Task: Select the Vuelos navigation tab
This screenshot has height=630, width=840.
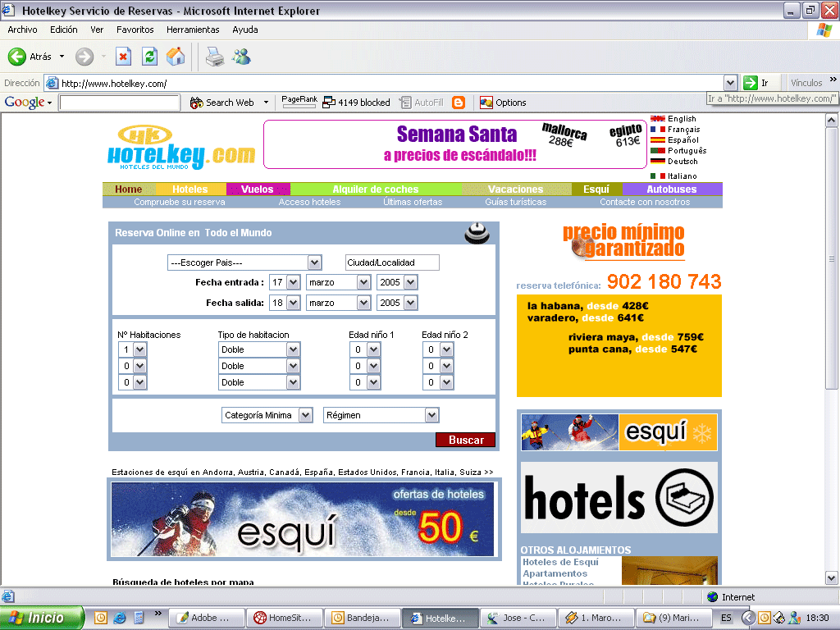Action: 257,189
